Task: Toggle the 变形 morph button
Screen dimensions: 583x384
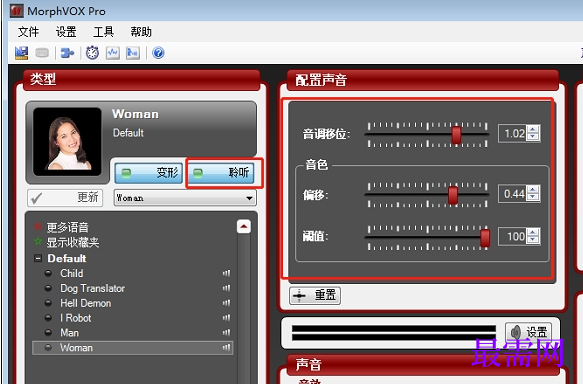Action: [149, 173]
